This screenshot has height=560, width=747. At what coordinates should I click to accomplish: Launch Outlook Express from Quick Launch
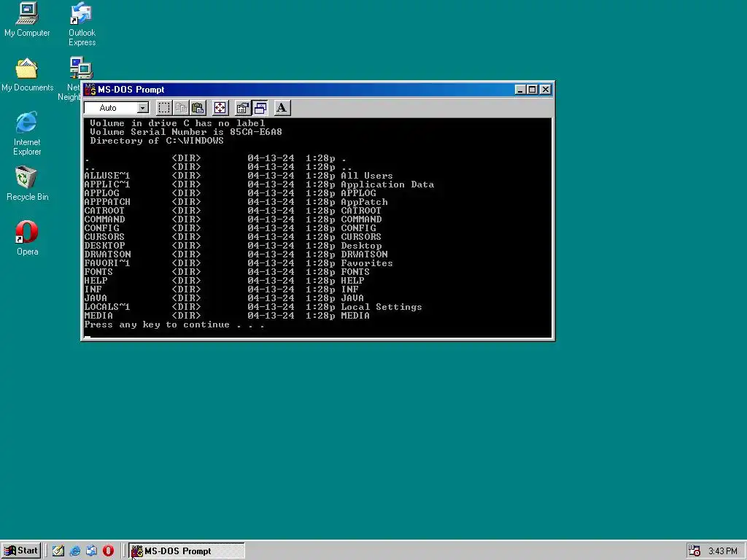pyautogui.click(x=91, y=551)
